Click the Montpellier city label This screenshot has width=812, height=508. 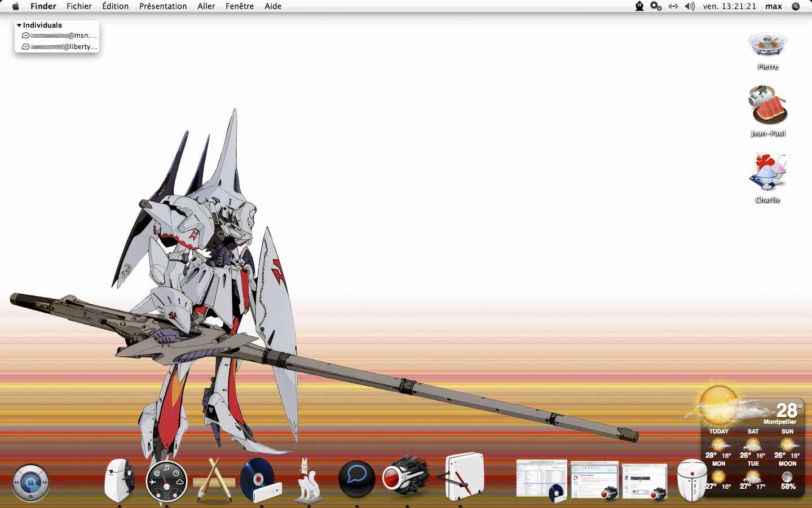(x=780, y=422)
